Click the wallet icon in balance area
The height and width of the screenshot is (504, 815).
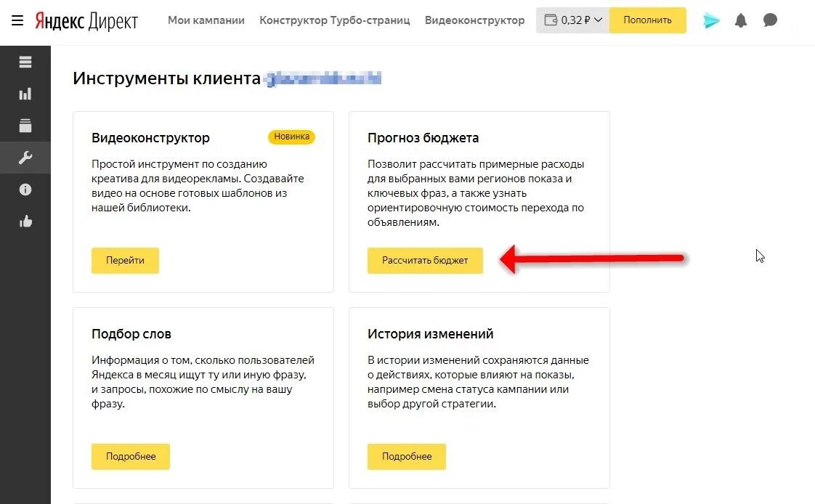click(x=550, y=20)
